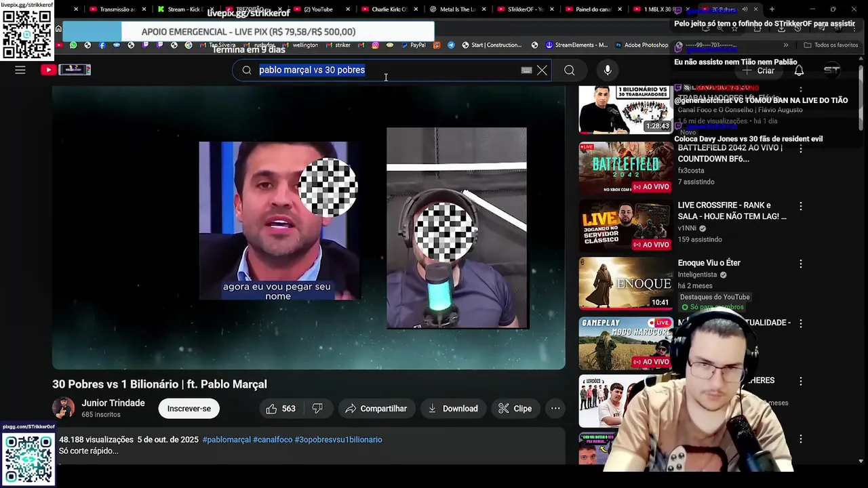Open YouTube notifications bell

point(799,70)
